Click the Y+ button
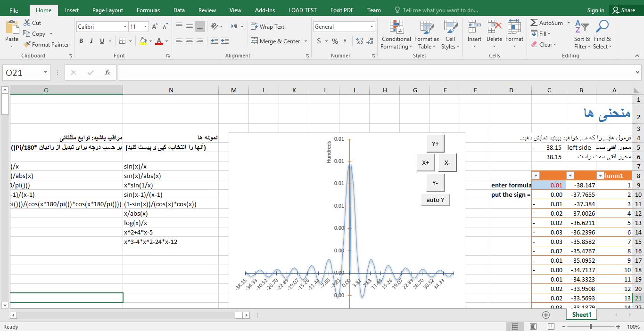This screenshot has width=644, height=331. tap(435, 144)
